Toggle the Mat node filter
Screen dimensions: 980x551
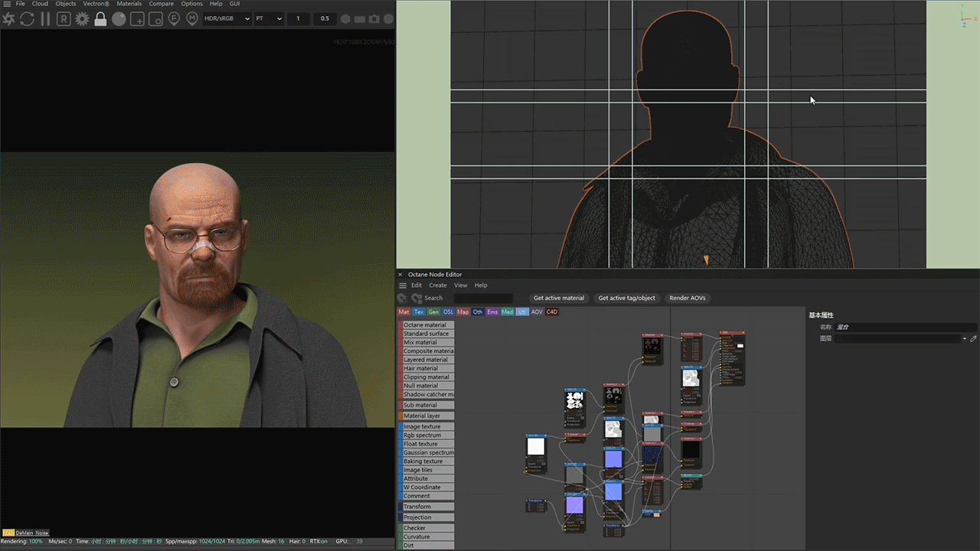403,312
